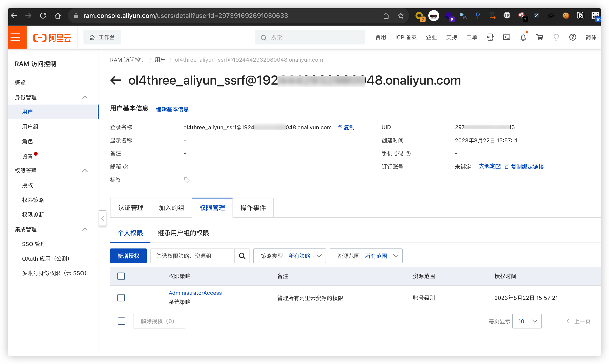Open 权限策略 in the sidebar
Viewport: 609px width, 364px height.
click(33, 200)
